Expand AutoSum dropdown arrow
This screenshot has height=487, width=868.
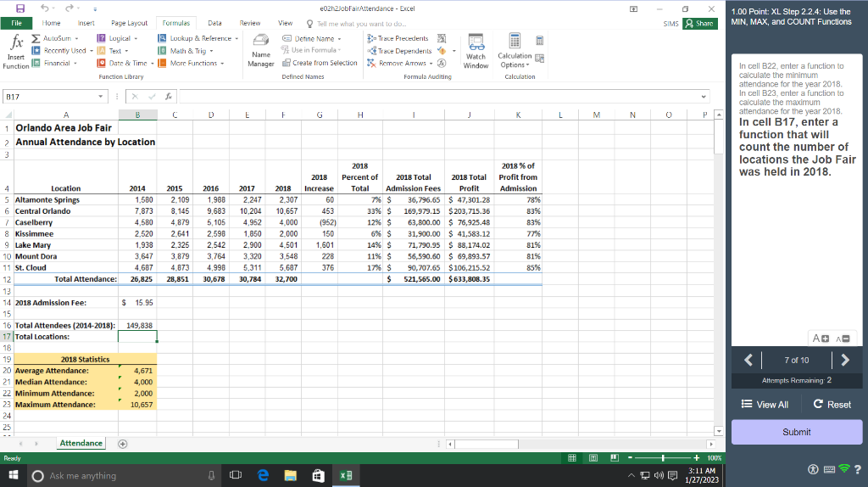(x=76, y=38)
